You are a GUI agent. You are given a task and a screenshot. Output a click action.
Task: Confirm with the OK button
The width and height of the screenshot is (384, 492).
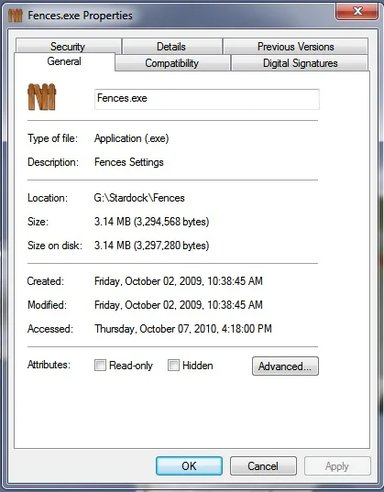tap(189, 466)
